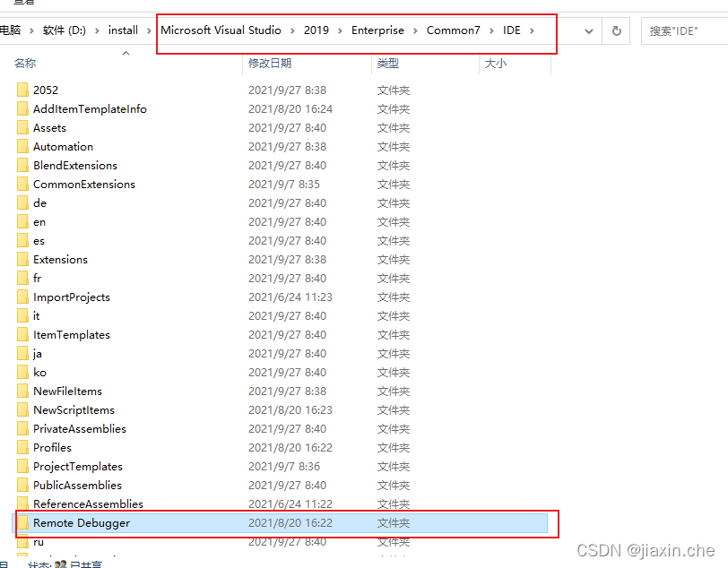Click the Automation folder icon
This screenshot has height=568, width=728.
[22, 146]
